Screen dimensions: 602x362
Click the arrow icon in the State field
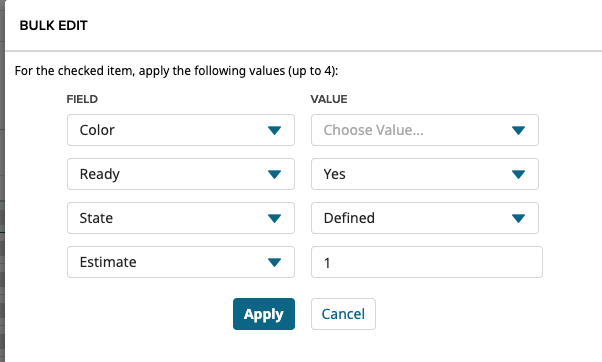pos(274,218)
